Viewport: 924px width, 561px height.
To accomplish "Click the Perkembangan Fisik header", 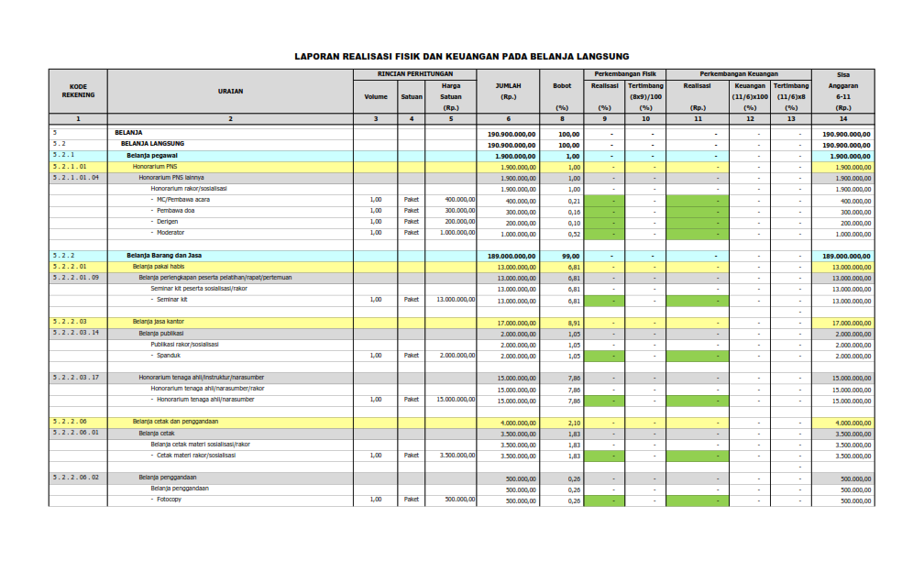I will (624, 73).
